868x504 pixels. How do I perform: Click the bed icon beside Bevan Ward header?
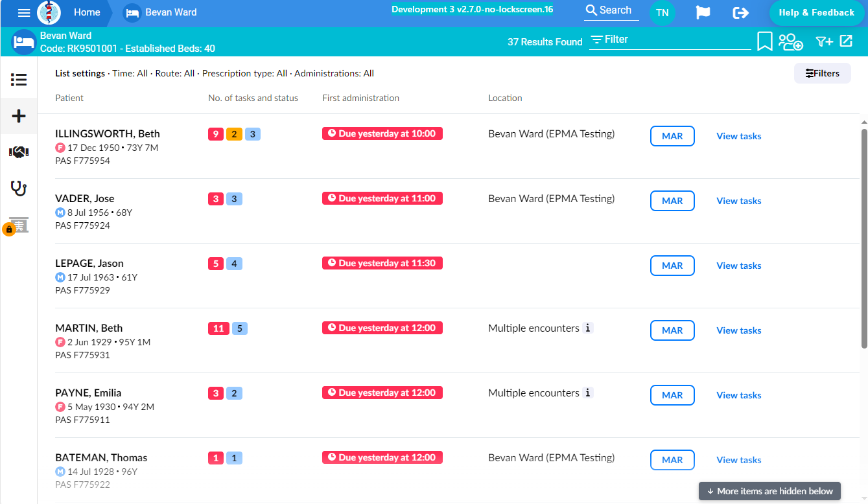coord(24,42)
